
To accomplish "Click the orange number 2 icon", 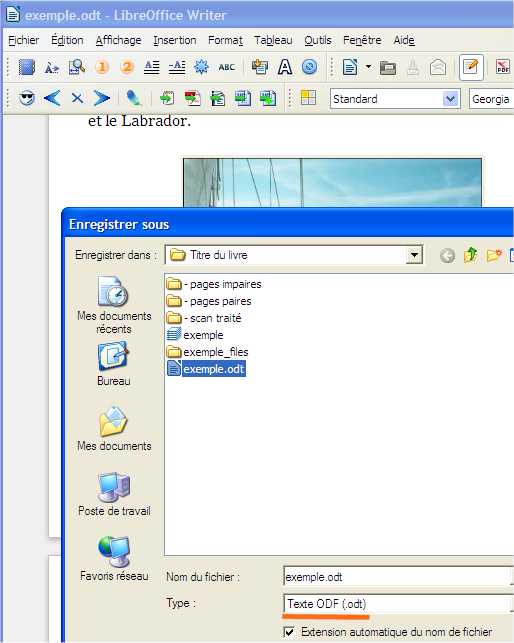I will pyautogui.click(x=127, y=67).
